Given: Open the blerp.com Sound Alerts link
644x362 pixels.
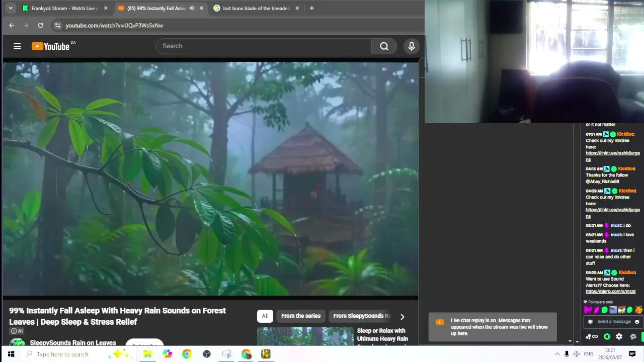Looking at the screenshot, I should [x=610, y=292].
